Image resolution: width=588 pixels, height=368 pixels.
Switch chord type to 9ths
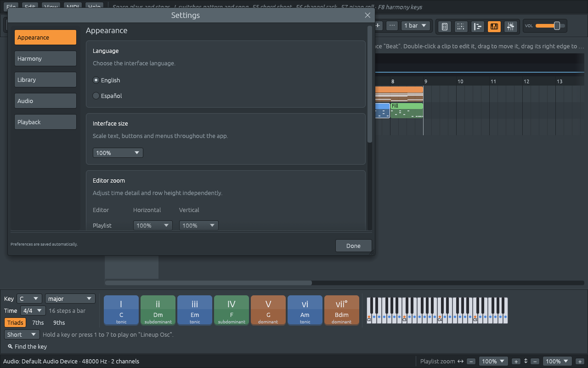point(59,322)
